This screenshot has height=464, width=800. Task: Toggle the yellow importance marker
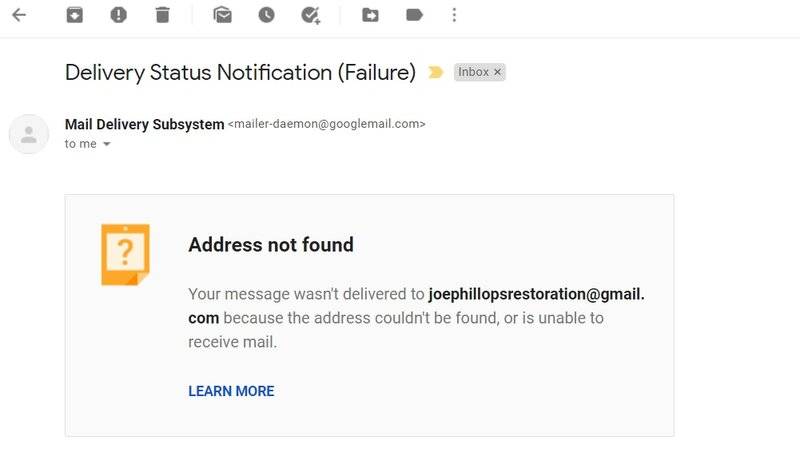[435, 72]
